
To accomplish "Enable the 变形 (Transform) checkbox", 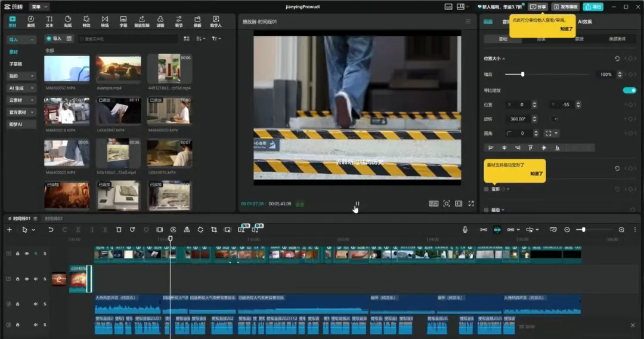I will point(487,189).
